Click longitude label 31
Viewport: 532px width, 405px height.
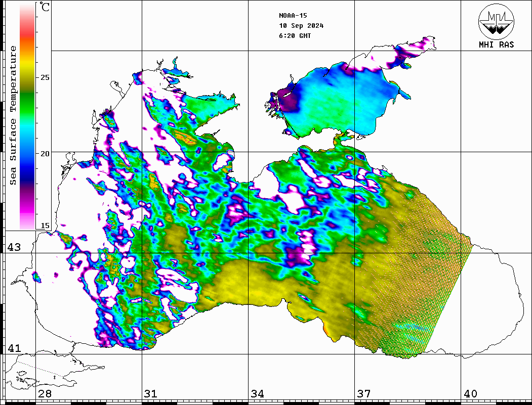(x=151, y=394)
